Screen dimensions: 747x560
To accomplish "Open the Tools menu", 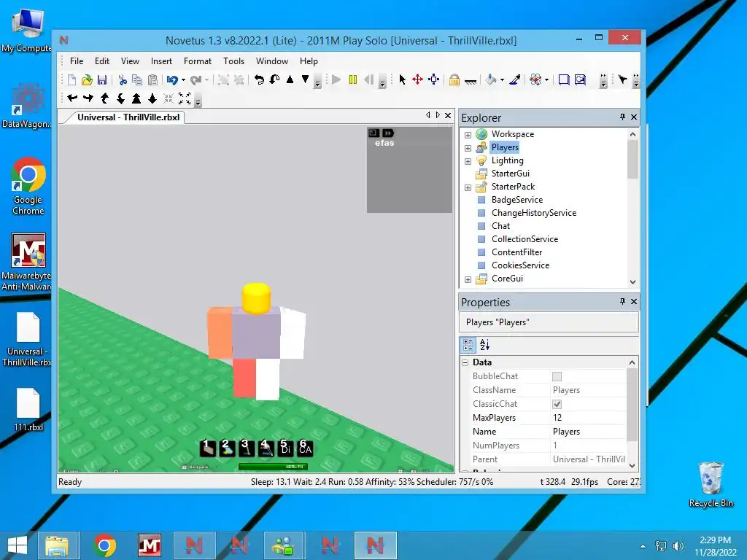I will click(234, 61).
